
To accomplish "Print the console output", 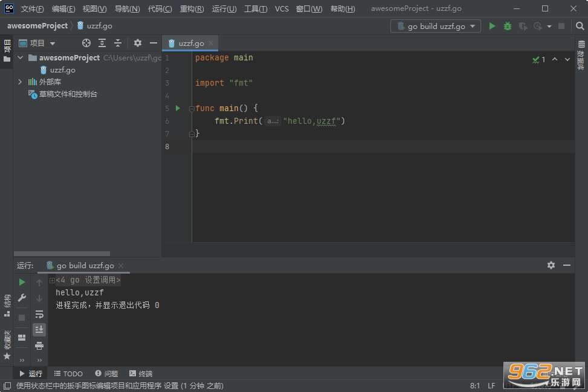I will point(39,346).
